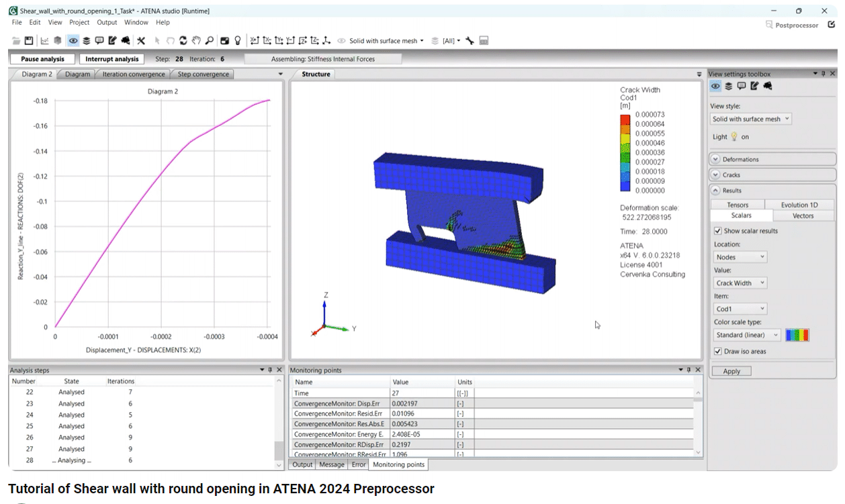Click the speech bubble labels icon in the main toolbar
This screenshot has height=504, width=845.
99,41
